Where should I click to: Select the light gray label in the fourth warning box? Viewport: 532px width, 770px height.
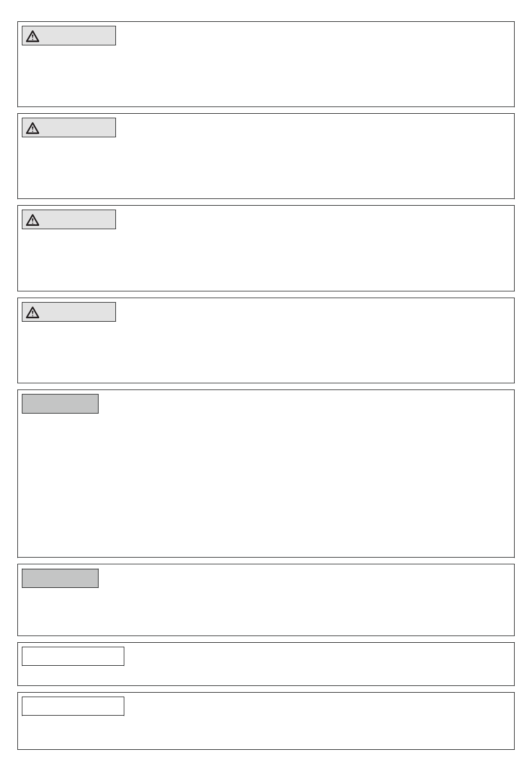(69, 312)
